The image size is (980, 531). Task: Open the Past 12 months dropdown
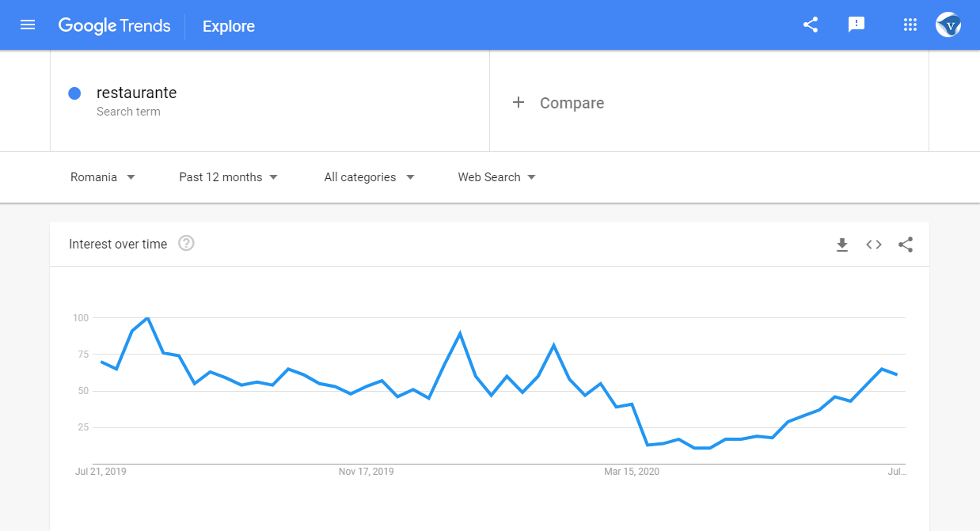[x=228, y=177]
